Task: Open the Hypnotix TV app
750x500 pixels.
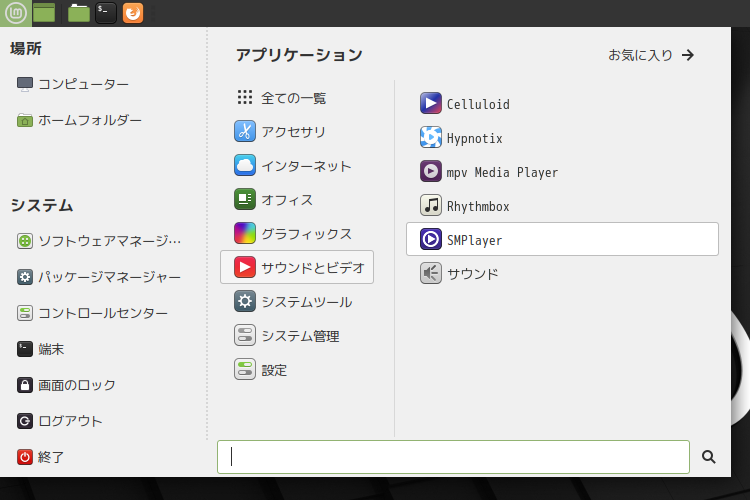Action: click(562, 137)
